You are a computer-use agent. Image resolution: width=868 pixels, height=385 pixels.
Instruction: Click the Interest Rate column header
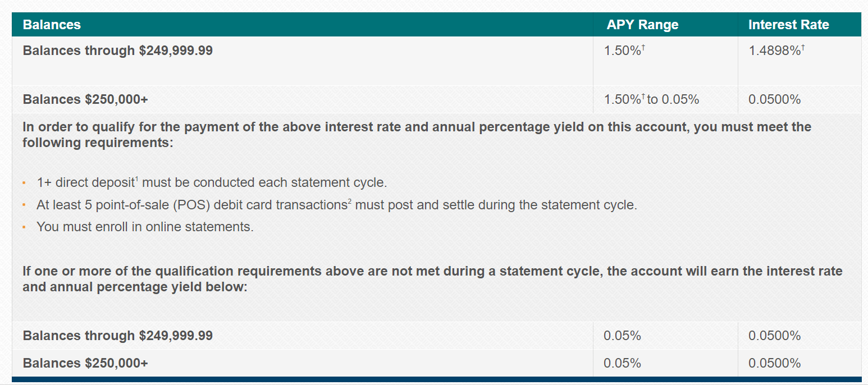[x=788, y=25]
